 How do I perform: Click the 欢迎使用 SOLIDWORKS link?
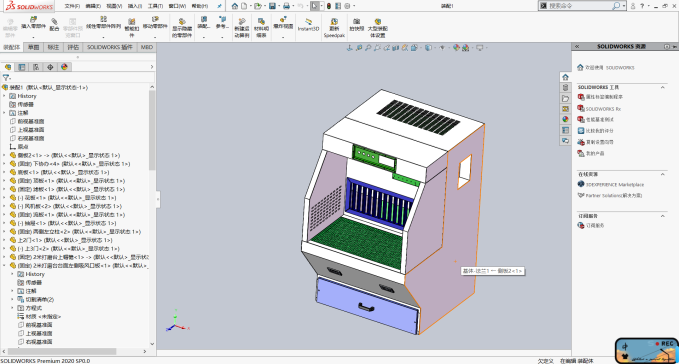(x=610, y=68)
